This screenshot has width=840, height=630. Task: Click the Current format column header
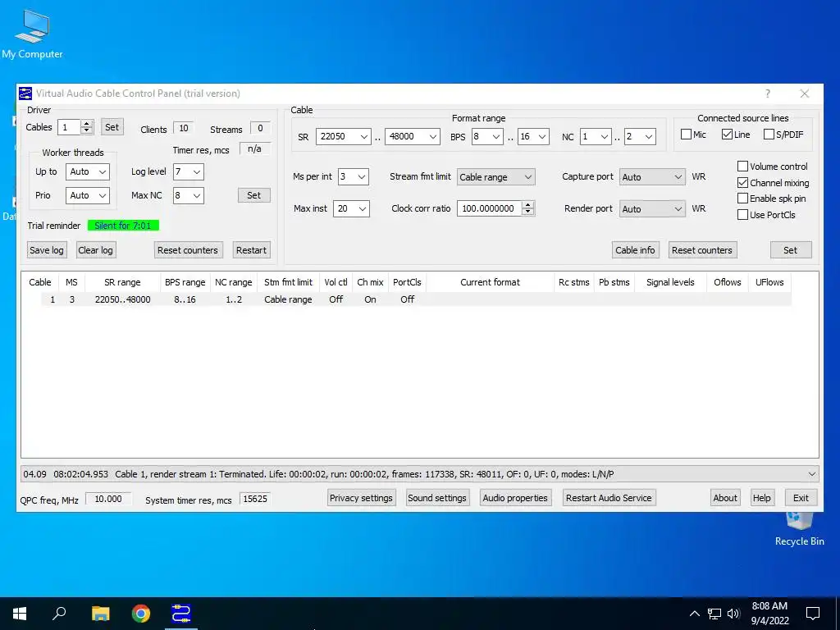pos(491,282)
